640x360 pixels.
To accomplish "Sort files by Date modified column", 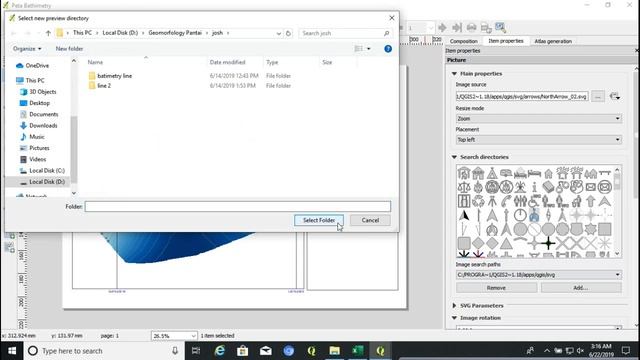I will [227, 62].
